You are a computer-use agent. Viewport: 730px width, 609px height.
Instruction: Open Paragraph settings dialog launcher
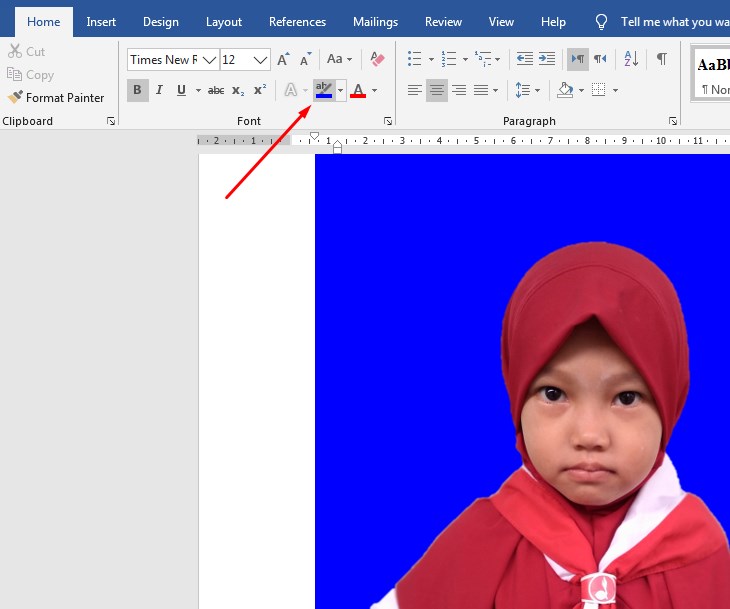tap(673, 121)
